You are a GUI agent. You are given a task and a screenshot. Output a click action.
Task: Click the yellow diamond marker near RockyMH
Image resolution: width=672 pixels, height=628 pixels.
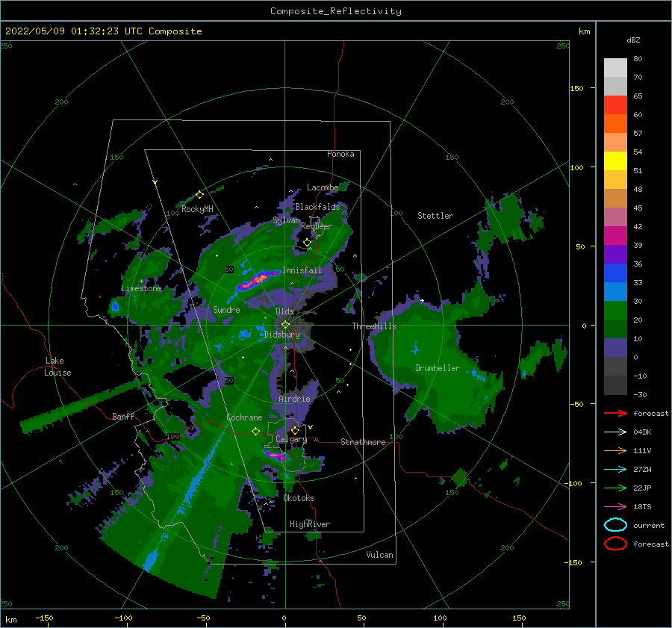coord(199,195)
